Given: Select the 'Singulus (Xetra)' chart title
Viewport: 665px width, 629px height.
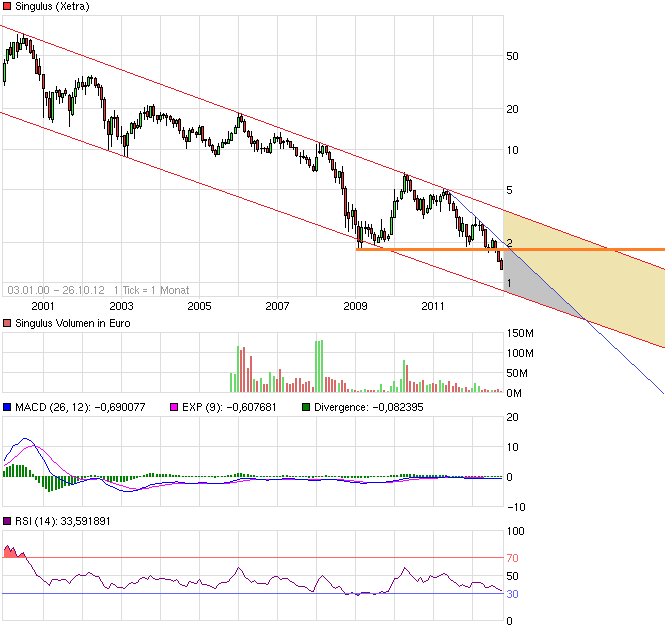Looking at the screenshot, I should tap(52, 6).
